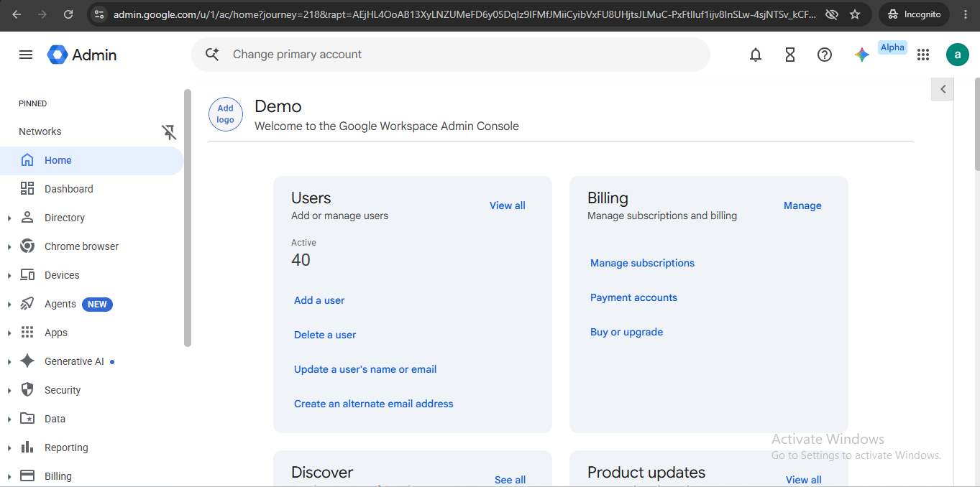
Task: Open the account avatar 'a'
Action: (x=957, y=55)
